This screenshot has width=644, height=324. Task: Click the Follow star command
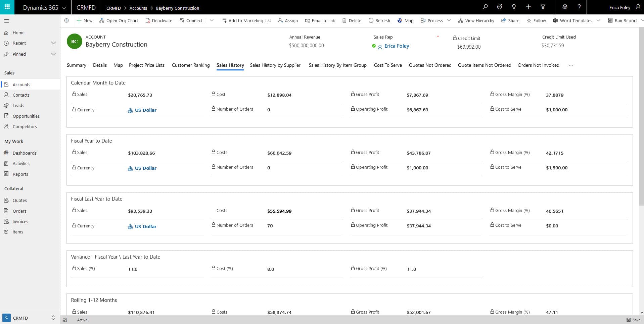click(x=536, y=20)
